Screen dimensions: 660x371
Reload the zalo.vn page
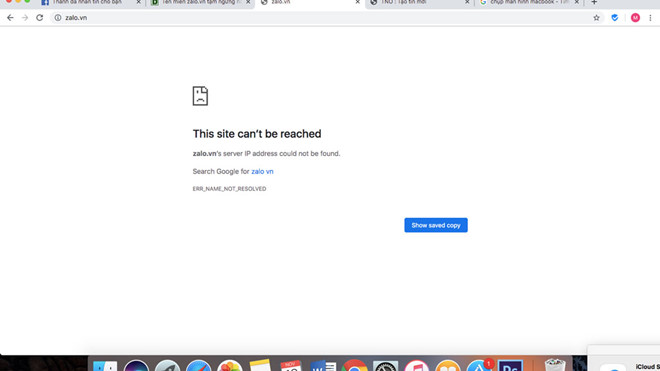[40, 18]
